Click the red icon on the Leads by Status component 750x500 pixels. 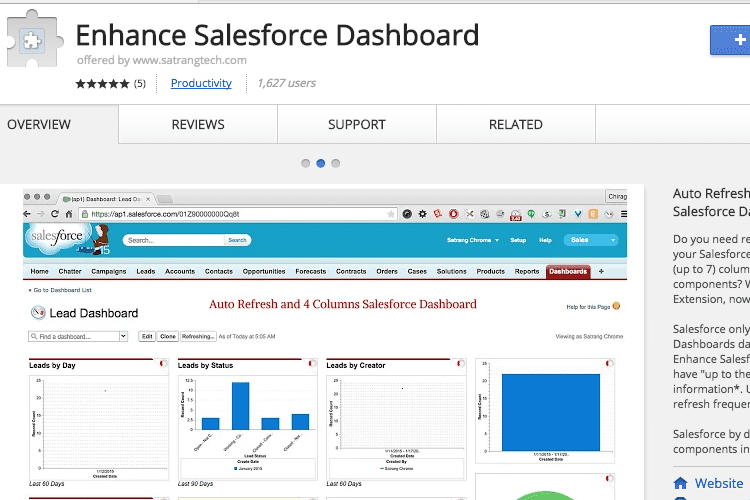pos(311,364)
